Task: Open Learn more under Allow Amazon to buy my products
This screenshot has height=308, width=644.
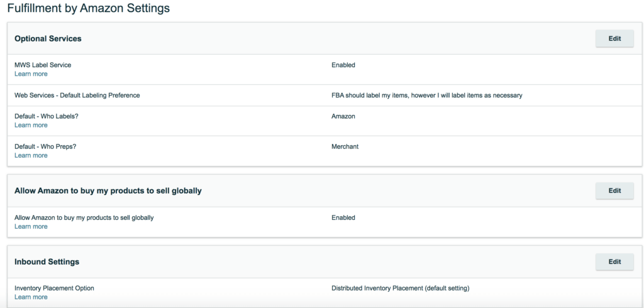Action: 31,227
